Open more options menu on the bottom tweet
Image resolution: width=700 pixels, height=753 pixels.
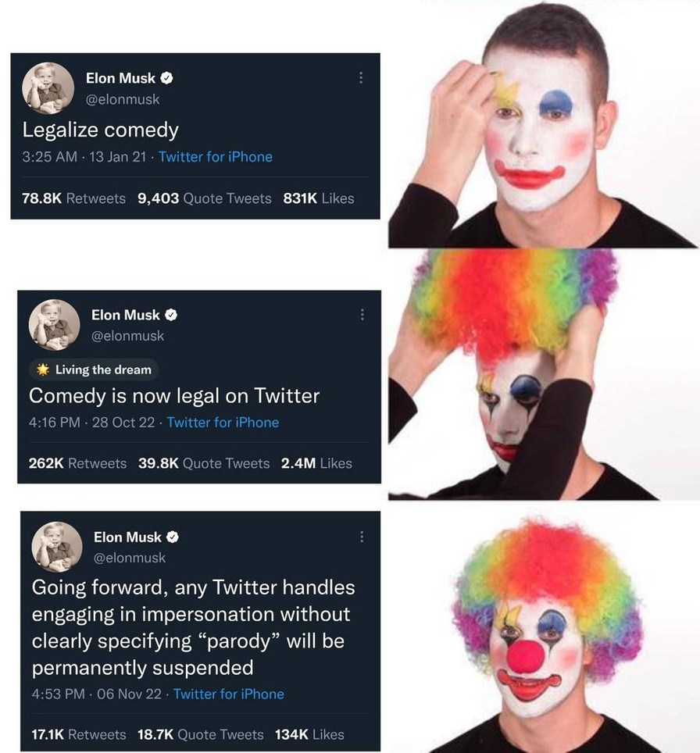pos(362,537)
